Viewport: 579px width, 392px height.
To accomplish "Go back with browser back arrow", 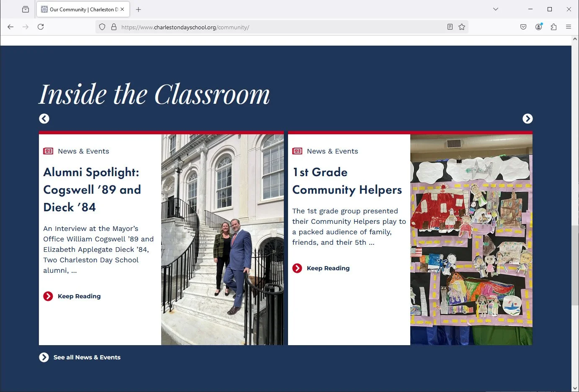I will (x=10, y=27).
